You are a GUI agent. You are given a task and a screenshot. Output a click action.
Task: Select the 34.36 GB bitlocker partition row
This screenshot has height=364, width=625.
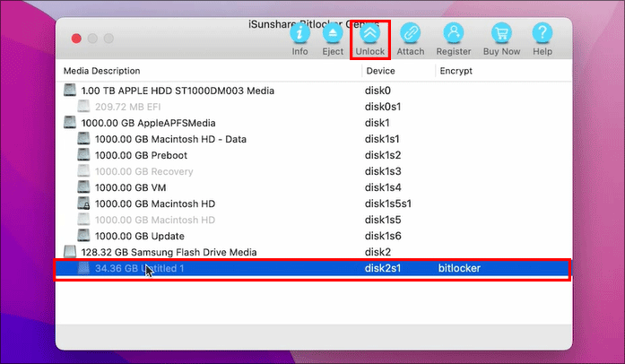click(269, 268)
